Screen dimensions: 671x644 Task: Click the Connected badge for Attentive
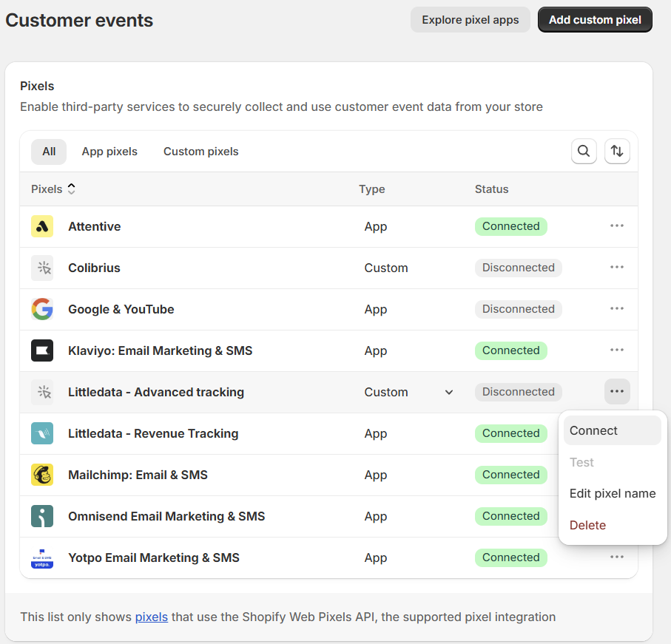(511, 226)
